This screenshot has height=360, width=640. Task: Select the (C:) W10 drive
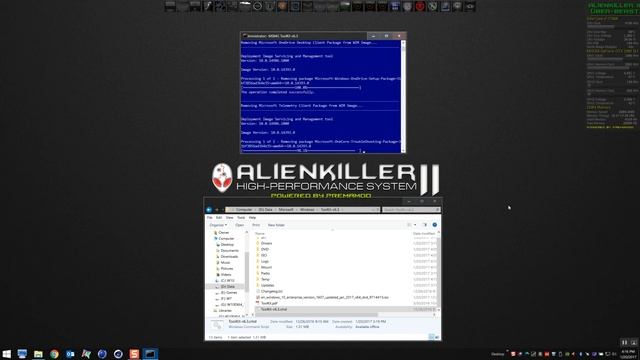click(225, 281)
